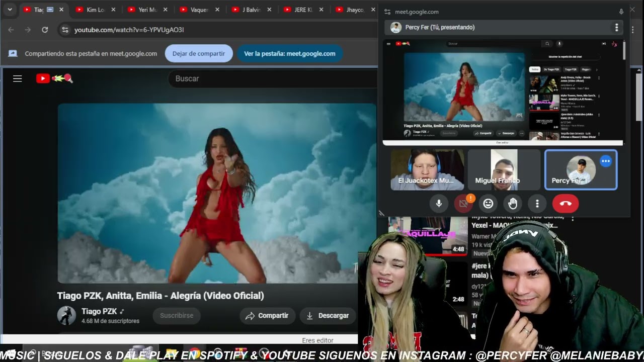Select Miguel Franco participant tile
This screenshot has width=644, height=362.
[x=504, y=170]
